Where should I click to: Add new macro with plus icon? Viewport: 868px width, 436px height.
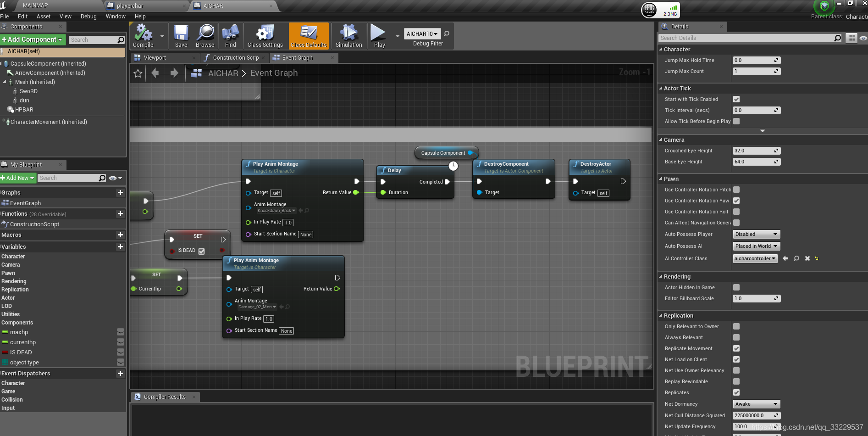point(120,235)
